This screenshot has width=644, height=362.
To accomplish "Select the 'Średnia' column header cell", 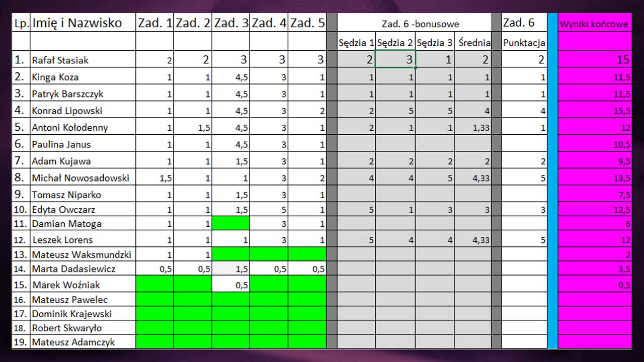I will [473, 43].
